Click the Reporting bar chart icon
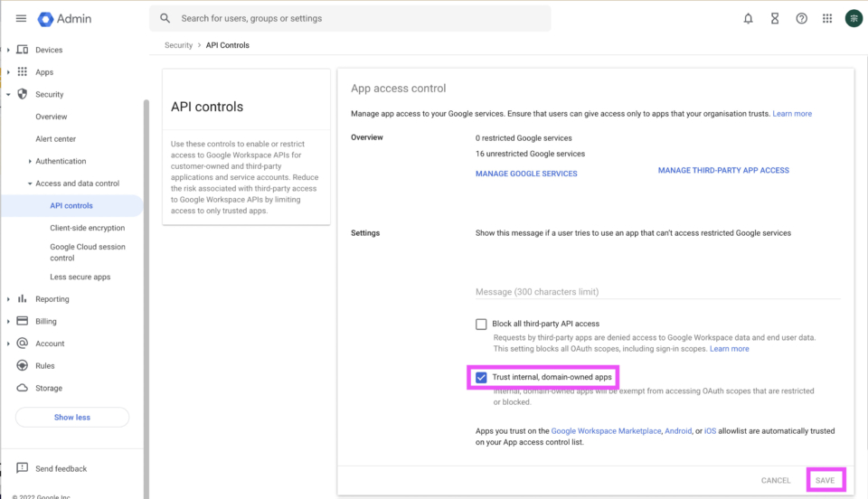Image resolution: width=868 pixels, height=499 pixels. click(x=22, y=298)
